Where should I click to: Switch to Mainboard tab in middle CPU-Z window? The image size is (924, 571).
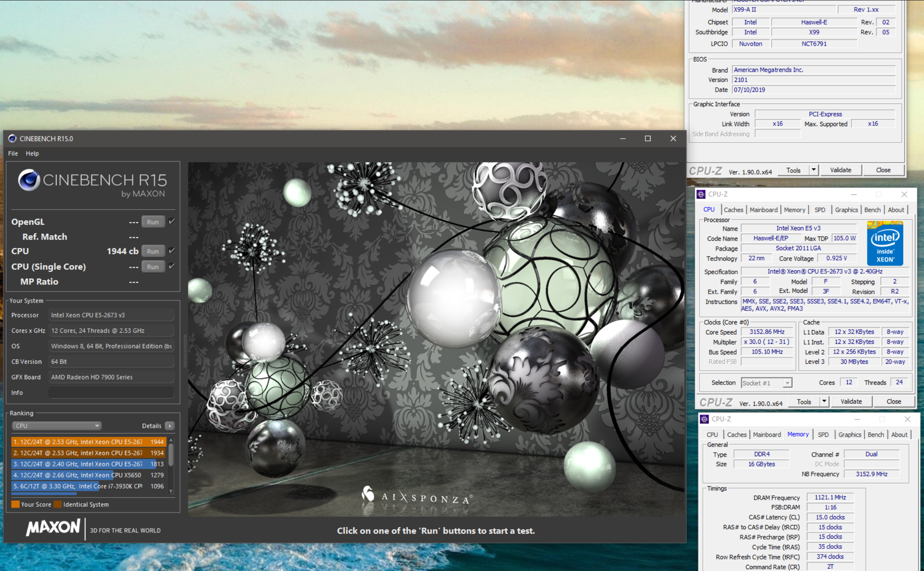(764, 210)
